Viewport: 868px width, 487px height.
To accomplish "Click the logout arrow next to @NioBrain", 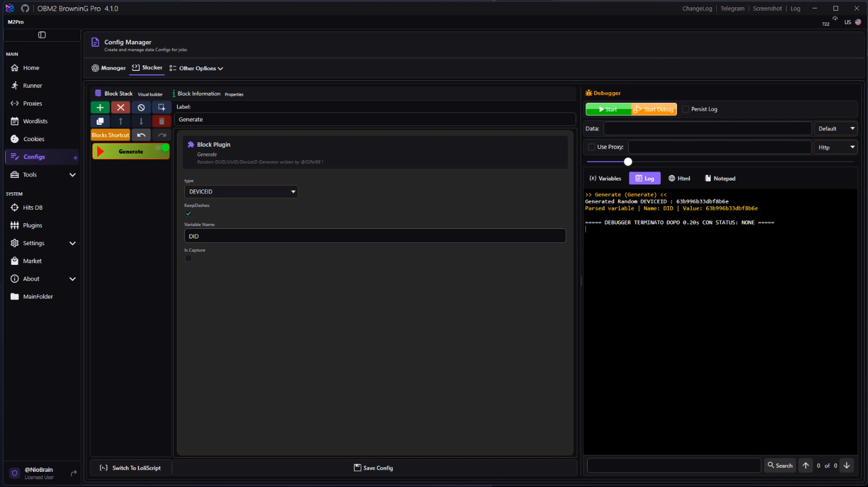I will click(74, 473).
